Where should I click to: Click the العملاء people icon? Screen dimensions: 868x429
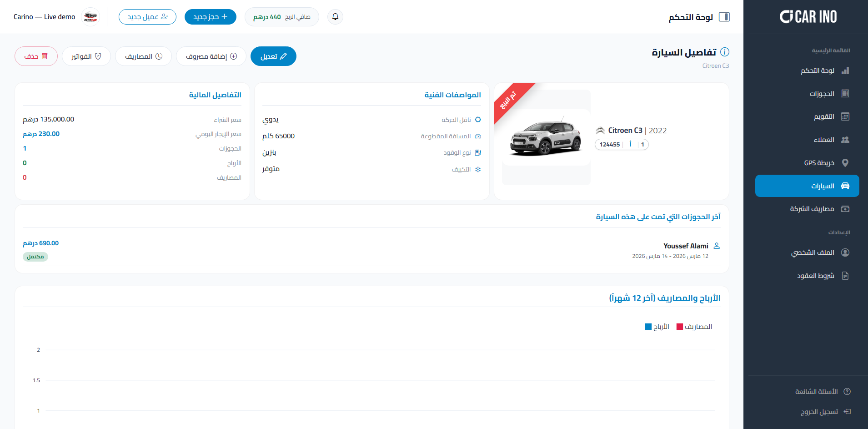pyautogui.click(x=845, y=140)
